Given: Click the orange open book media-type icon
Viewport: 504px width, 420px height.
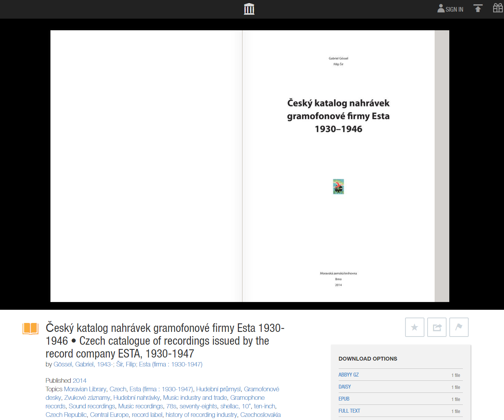Looking at the screenshot, I should pyautogui.click(x=31, y=328).
